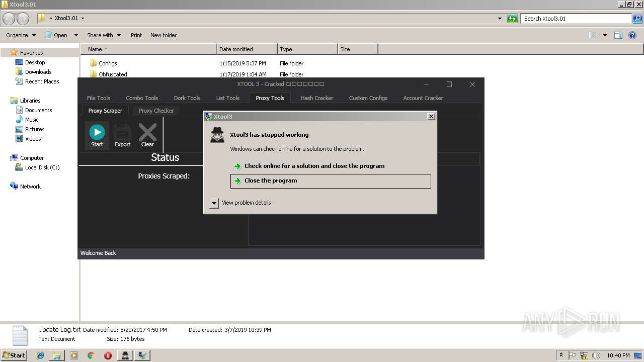Viewport: 644px width, 362px height.
Task: Select the Configs folder
Action: point(103,63)
